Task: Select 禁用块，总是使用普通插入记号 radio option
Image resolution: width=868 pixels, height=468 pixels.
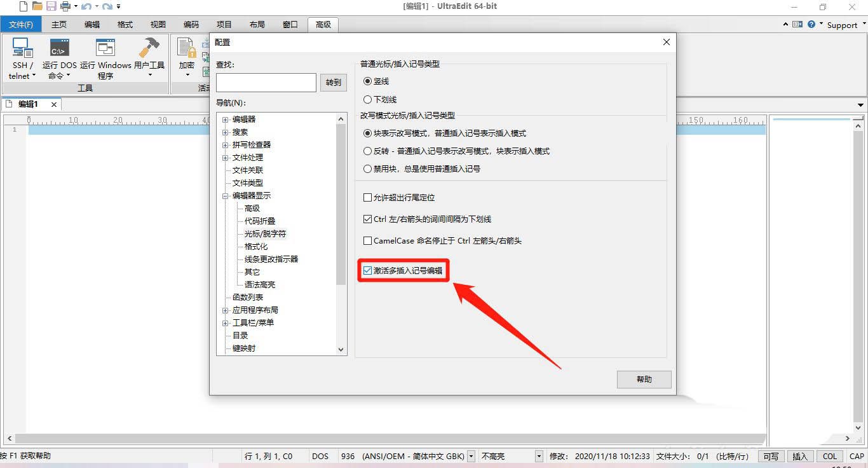Action: point(367,169)
